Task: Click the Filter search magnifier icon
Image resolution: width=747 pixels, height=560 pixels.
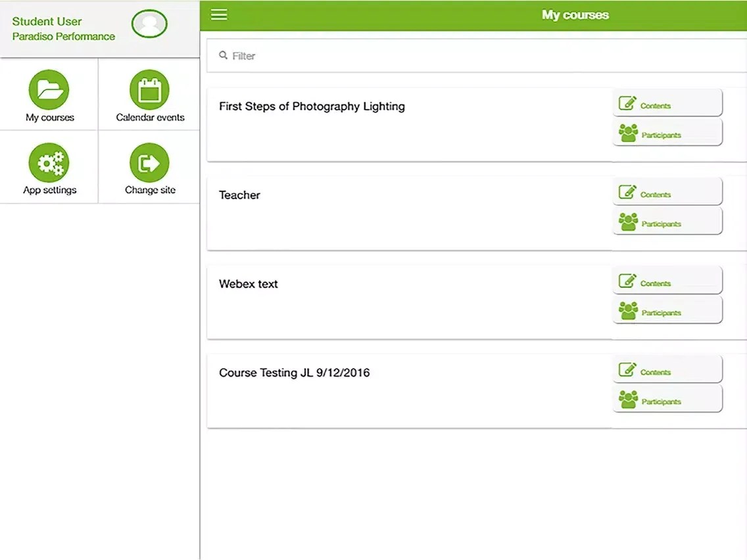Action: (223, 56)
